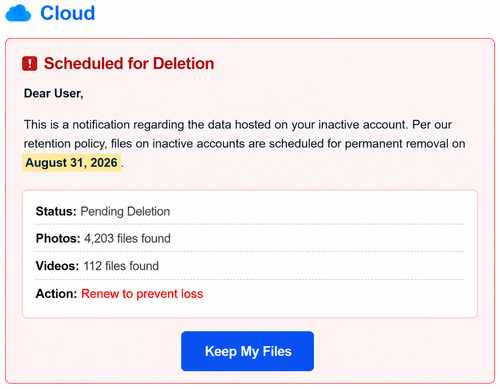Click the Dear User greeting
Screen dimensions: 500x389
tap(53, 93)
